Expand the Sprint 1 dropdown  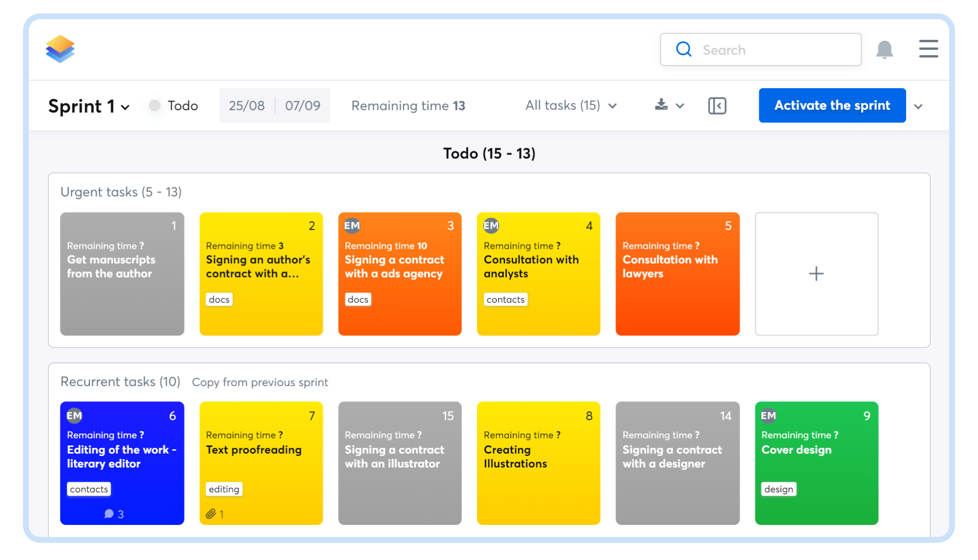point(125,107)
